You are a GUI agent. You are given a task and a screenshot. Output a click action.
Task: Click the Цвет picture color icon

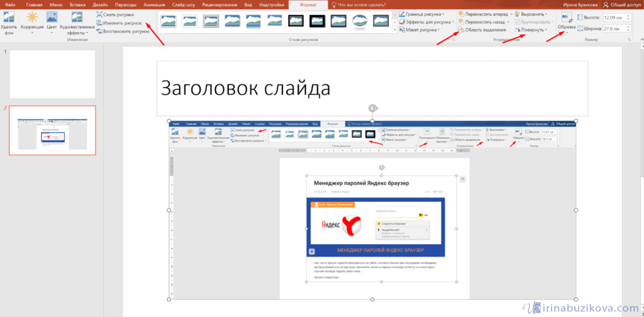click(52, 18)
